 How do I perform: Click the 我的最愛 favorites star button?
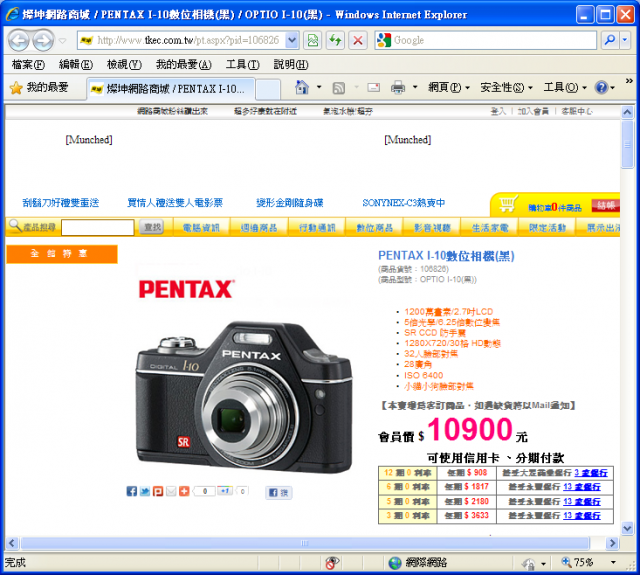click(39, 87)
